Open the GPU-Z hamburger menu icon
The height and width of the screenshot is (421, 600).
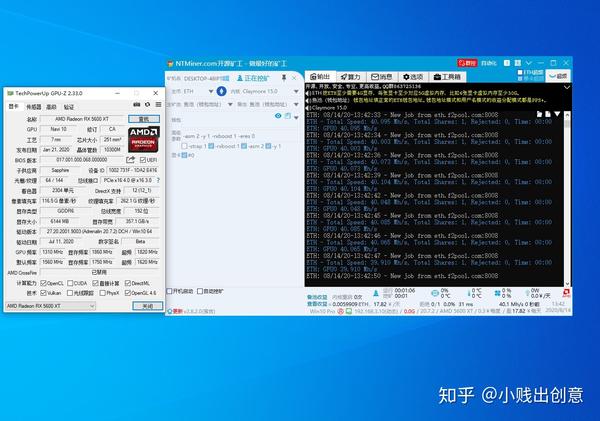158,104
